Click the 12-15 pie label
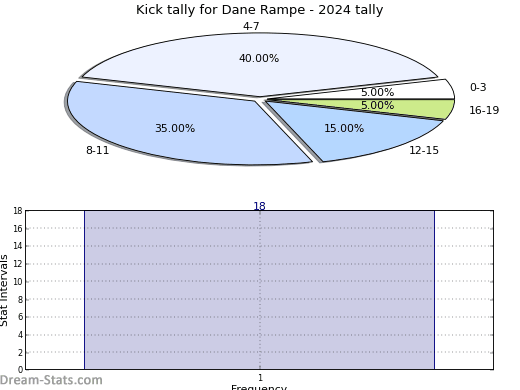The image size is (520, 390). tap(424, 150)
